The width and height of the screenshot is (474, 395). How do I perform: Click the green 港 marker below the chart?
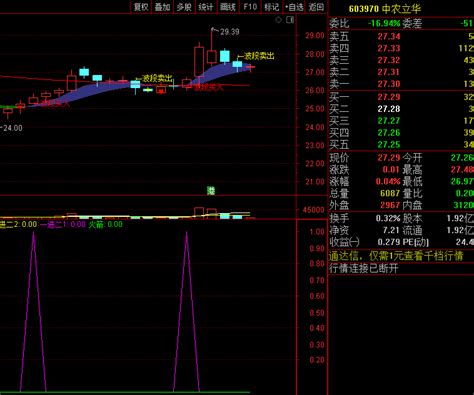click(x=211, y=191)
